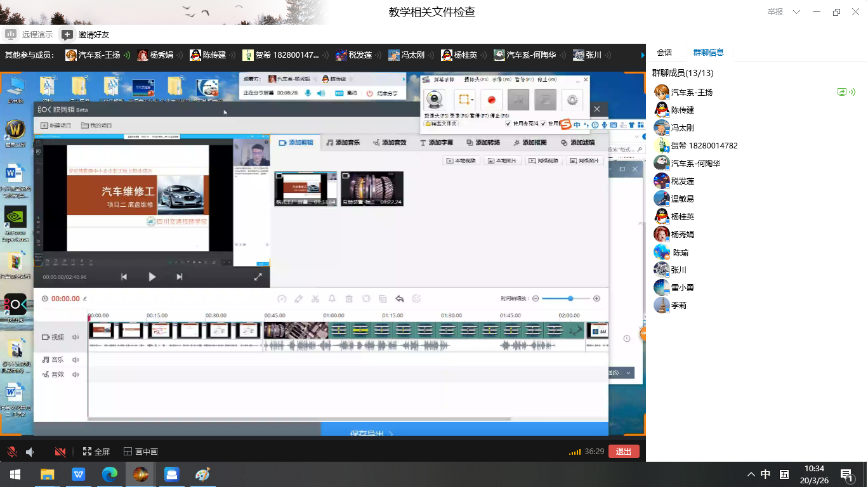The width and height of the screenshot is (868, 489).
Task: Unmute the red microphone icon
Action: tap(11, 452)
